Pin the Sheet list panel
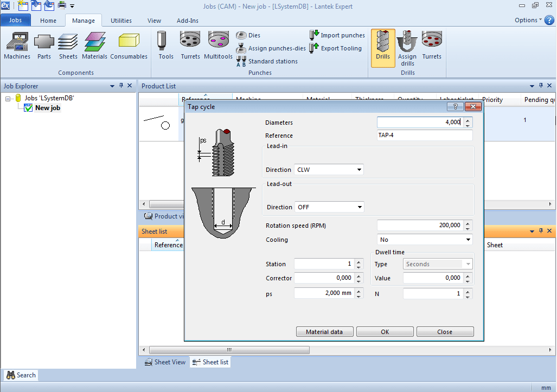The width and height of the screenshot is (557, 392). [x=541, y=231]
